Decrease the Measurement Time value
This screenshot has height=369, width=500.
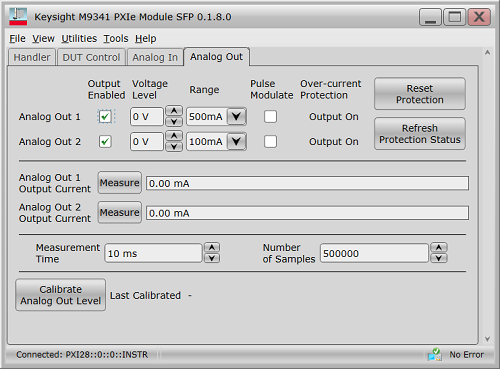tap(212, 258)
